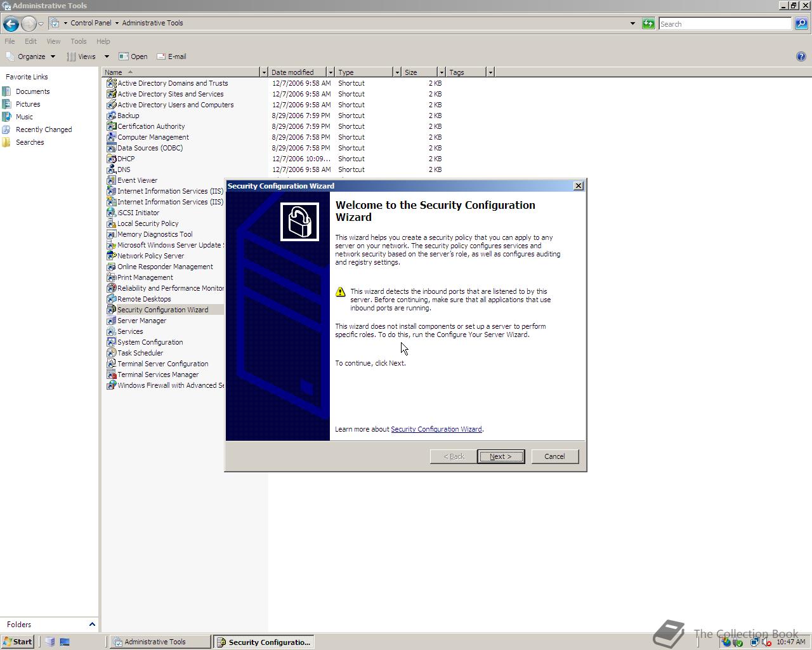Image resolution: width=812 pixels, height=650 pixels.
Task: Open the Searches favorite link
Action: point(30,142)
